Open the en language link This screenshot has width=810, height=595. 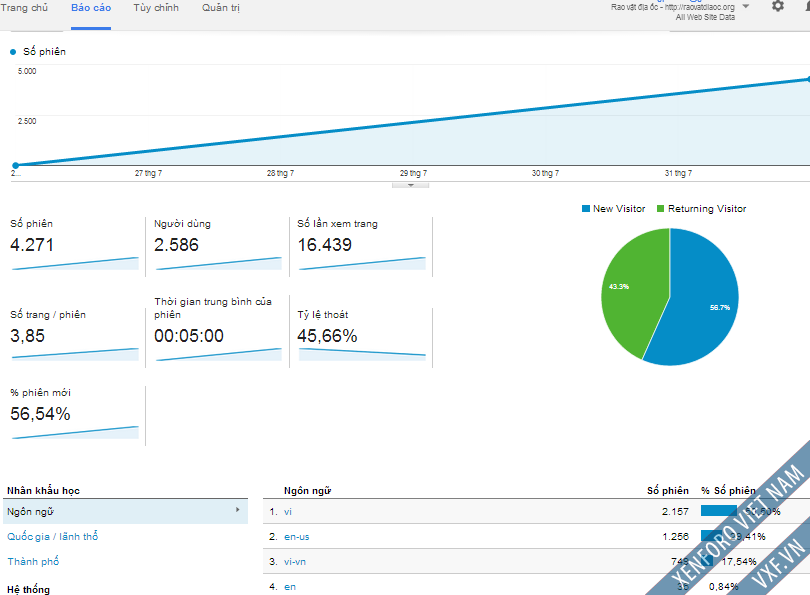[290, 587]
